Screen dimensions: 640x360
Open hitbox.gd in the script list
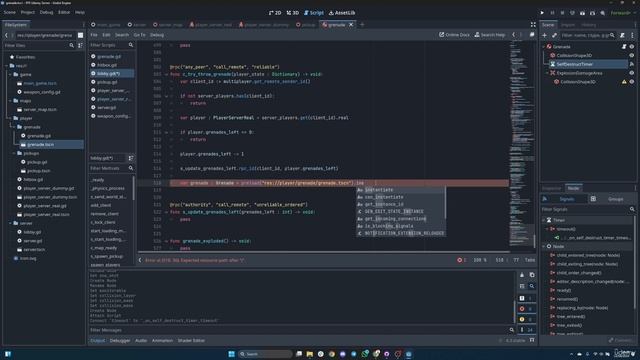107,65
